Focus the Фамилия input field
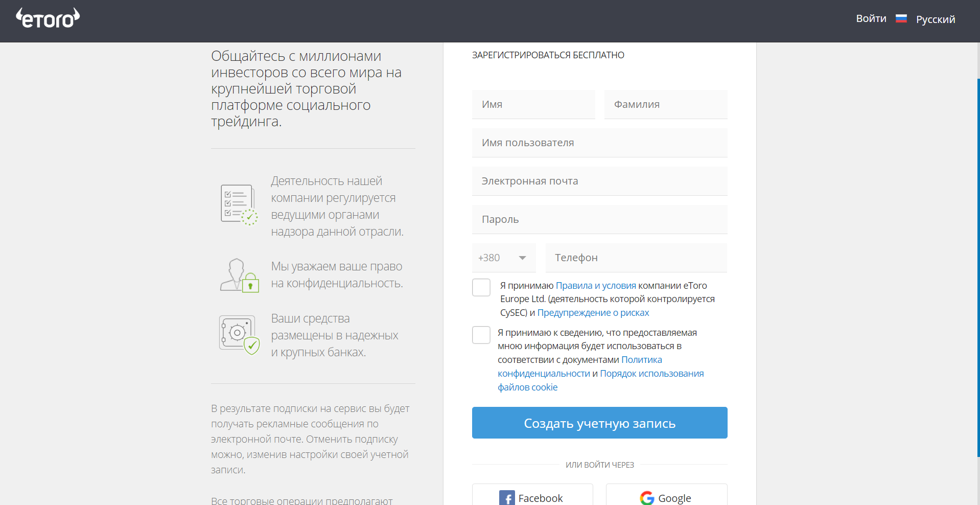The width and height of the screenshot is (980, 505). point(666,104)
